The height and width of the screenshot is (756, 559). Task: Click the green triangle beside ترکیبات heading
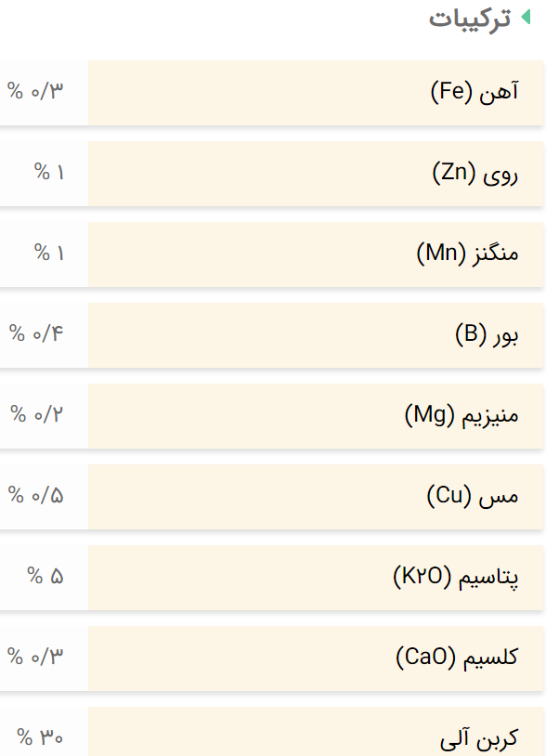click(526, 18)
